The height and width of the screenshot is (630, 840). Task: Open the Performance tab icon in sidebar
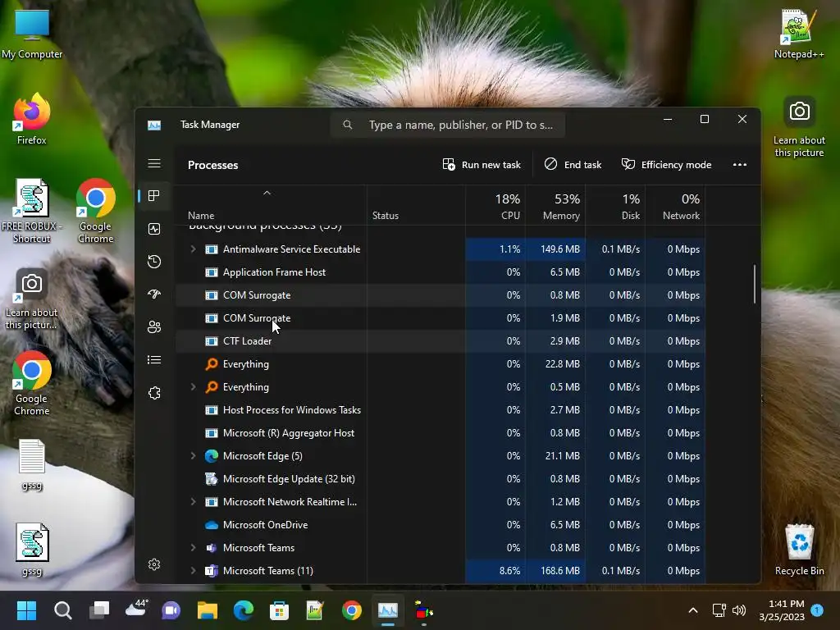pos(154,229)
